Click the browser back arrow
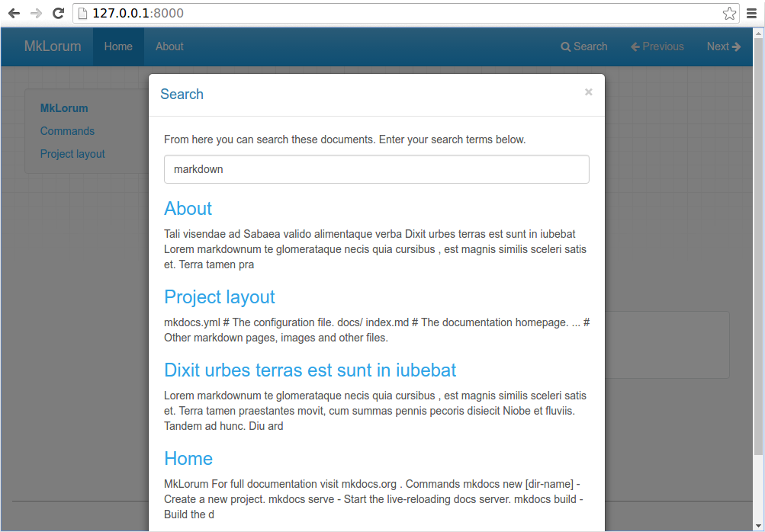Viewport: 765px width, 532px height. 14,13
